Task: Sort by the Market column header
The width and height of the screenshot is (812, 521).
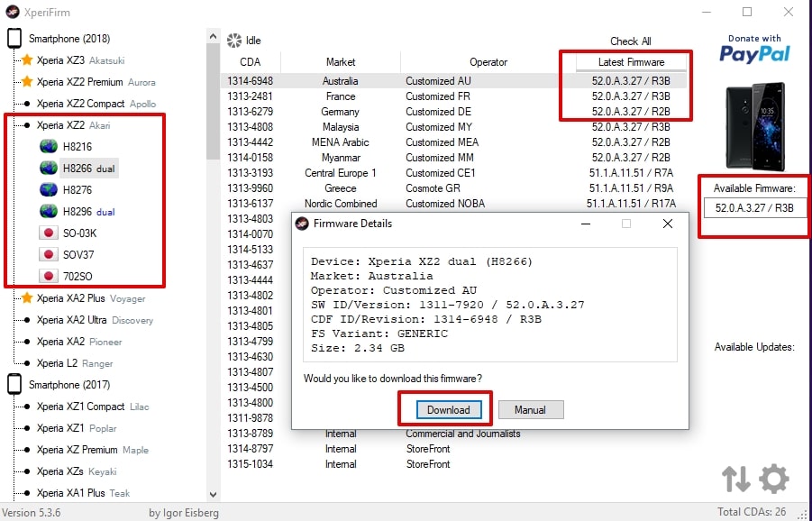Action: tap(341, 62)
